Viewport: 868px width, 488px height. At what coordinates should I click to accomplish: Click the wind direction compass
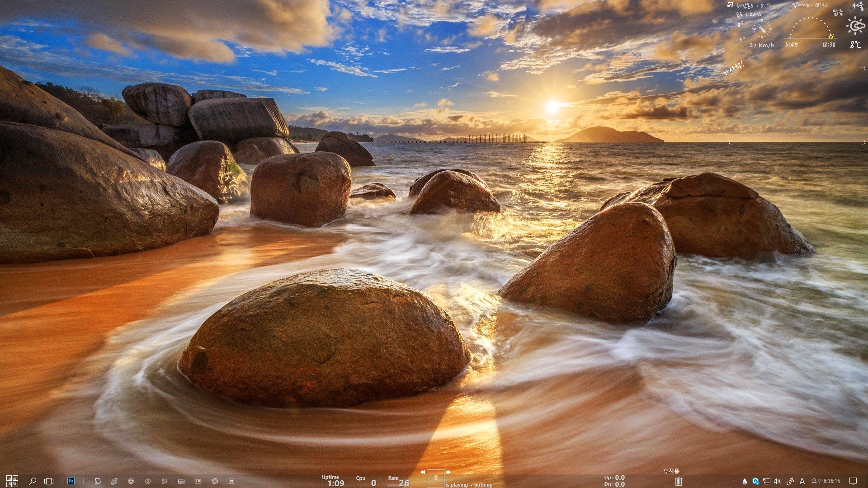762,29
